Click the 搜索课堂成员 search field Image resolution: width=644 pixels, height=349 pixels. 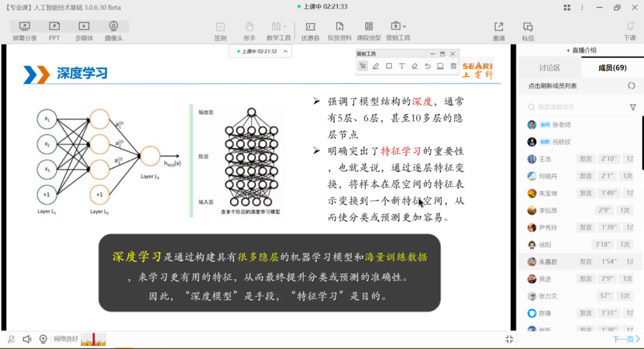click(x=573, y=107)
